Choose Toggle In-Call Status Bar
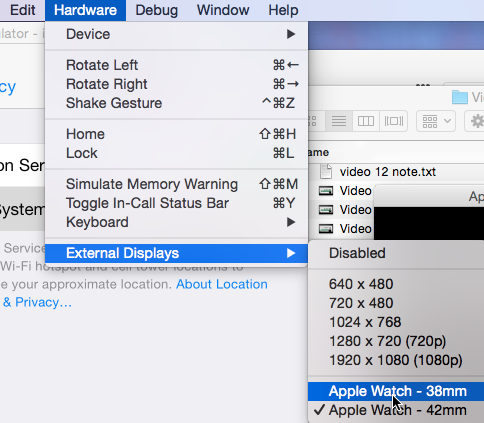Viewport: 484px width, 423px height. 176,203
